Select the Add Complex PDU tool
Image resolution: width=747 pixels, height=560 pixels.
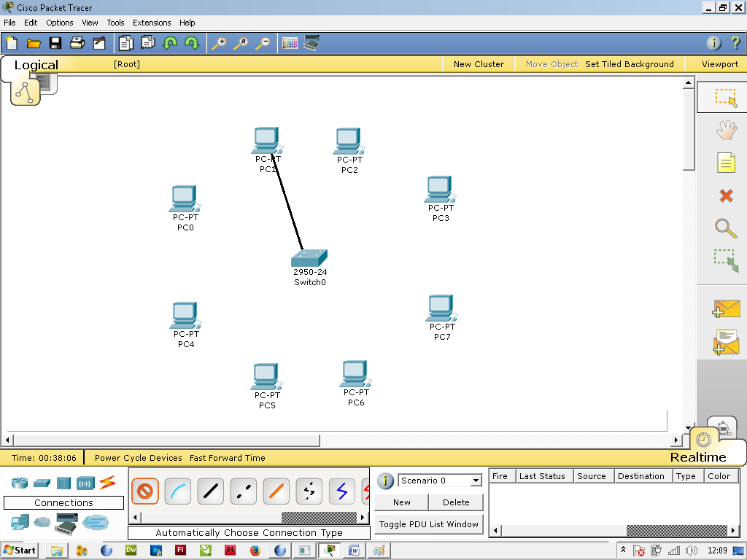tap(726, 342)
